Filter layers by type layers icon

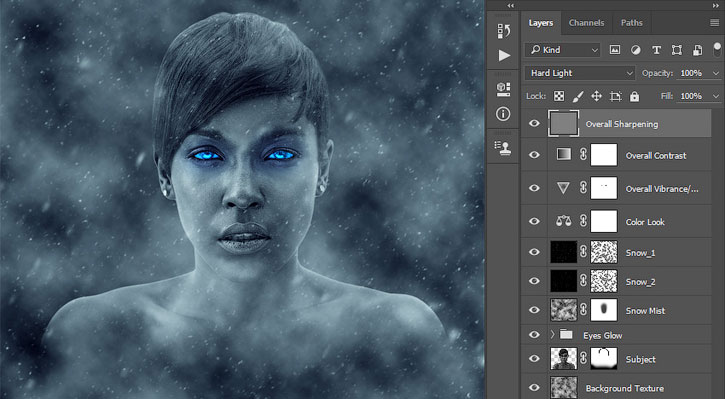pos(656,50)
